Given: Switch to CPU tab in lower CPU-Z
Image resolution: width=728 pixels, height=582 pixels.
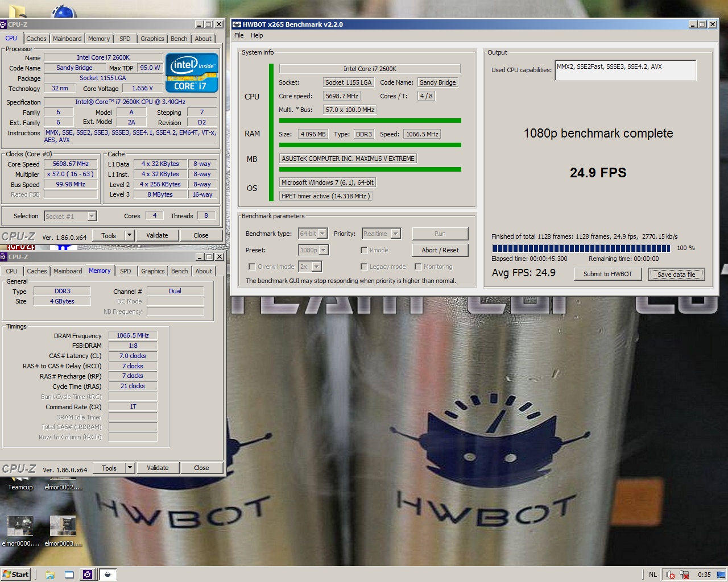Looking at the screenshot, I should tap(12, 271).
